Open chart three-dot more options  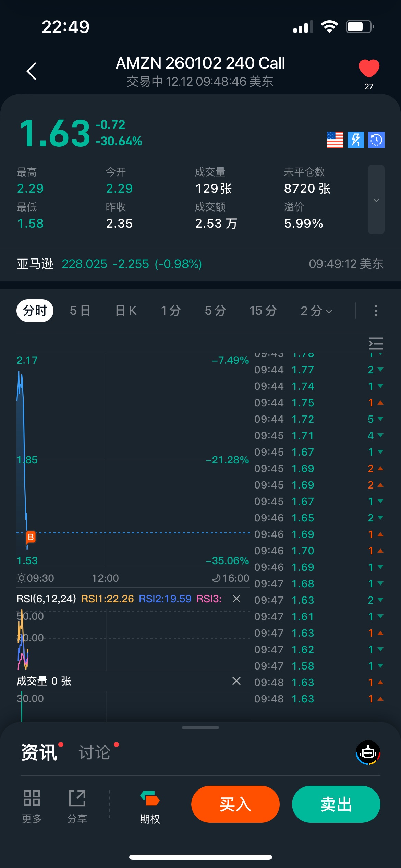click(376, 311)
